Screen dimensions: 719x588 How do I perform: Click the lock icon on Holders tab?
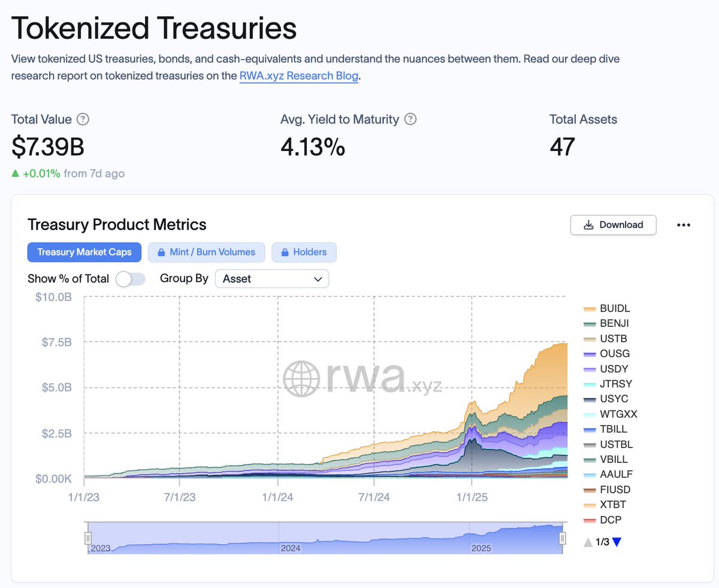click(x=285, y=252)
